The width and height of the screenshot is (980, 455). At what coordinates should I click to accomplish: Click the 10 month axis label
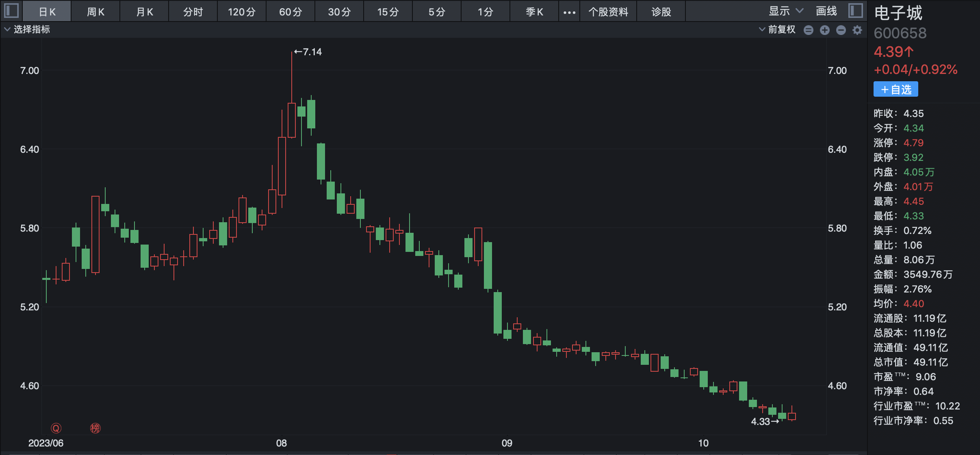pyautogui.click(x=703, y=443)
